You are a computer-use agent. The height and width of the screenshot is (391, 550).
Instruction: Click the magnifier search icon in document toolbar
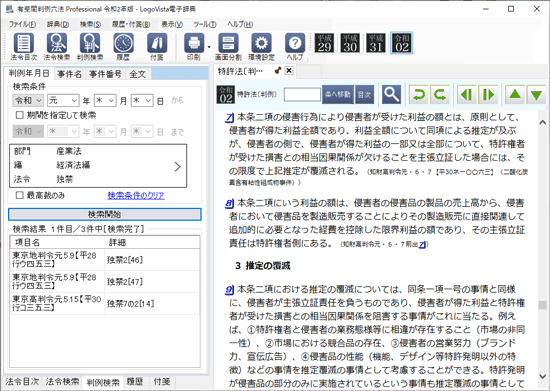click(x=391, y=94)
